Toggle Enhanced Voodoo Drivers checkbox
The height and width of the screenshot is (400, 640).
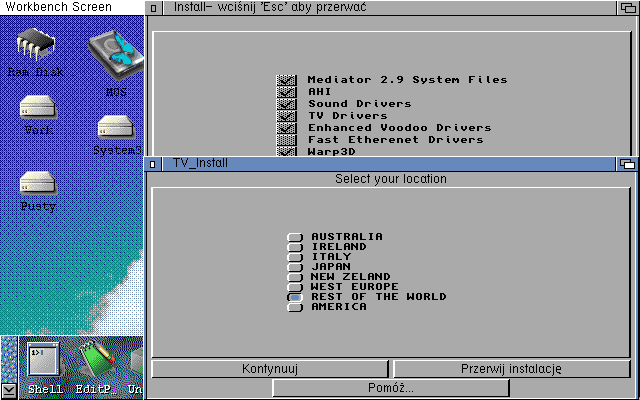(286, 128)
